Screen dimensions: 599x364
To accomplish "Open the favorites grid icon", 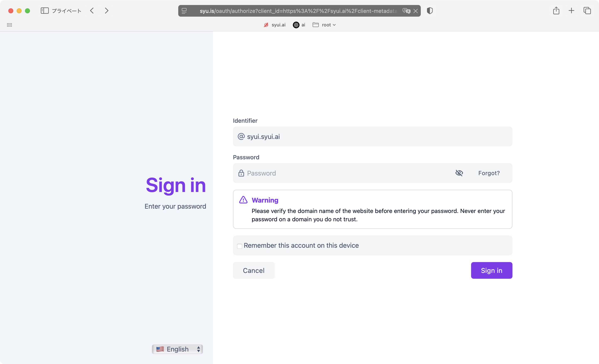I will click(x=10, y=25).
